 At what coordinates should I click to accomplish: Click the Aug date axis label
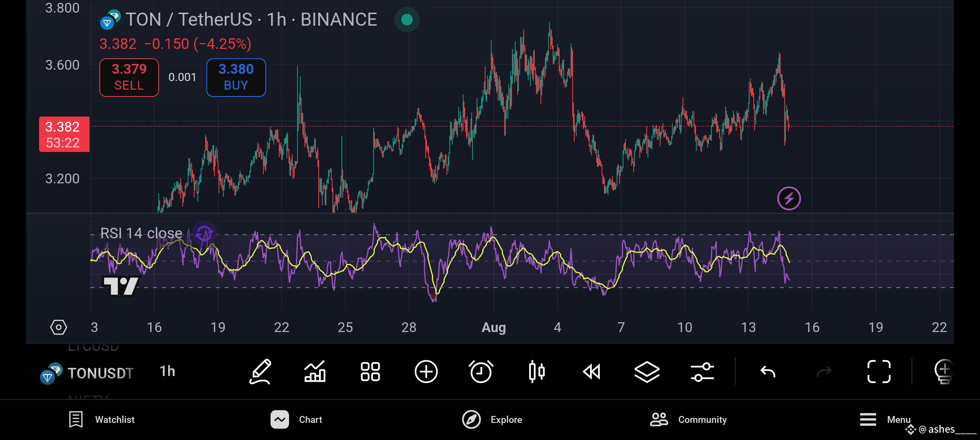coord(494,327)
